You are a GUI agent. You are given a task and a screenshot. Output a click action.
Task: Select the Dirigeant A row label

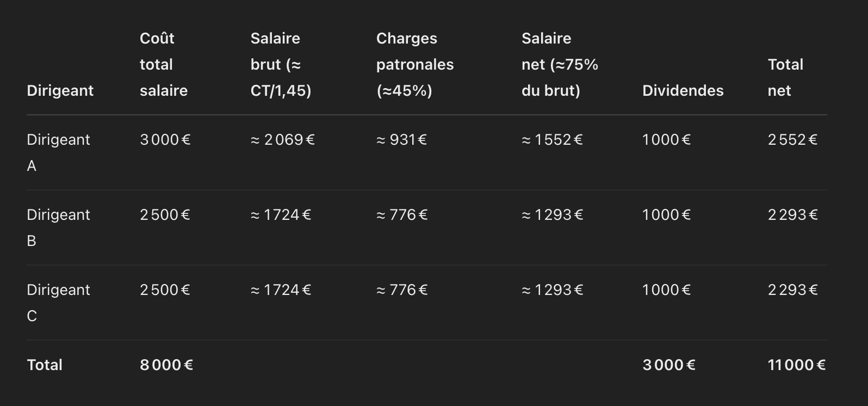(58, 152)
